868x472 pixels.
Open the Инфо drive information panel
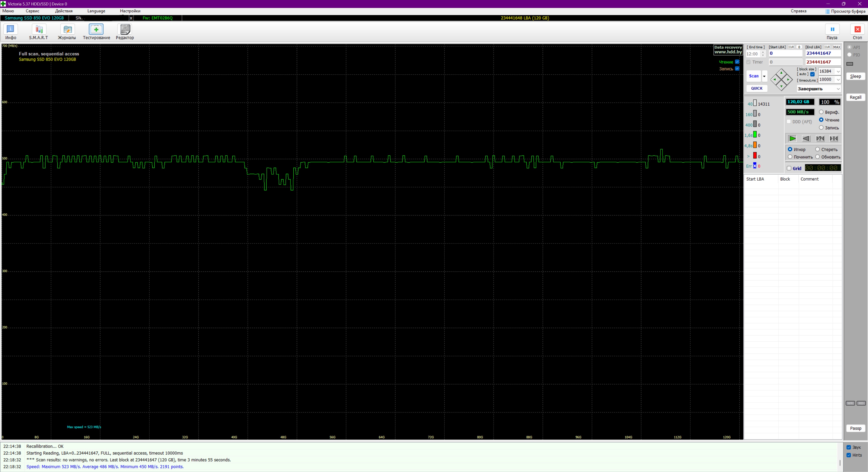10,32
